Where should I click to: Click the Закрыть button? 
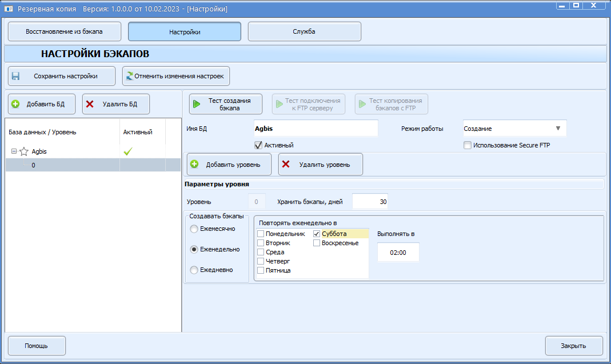pos(574,346)
